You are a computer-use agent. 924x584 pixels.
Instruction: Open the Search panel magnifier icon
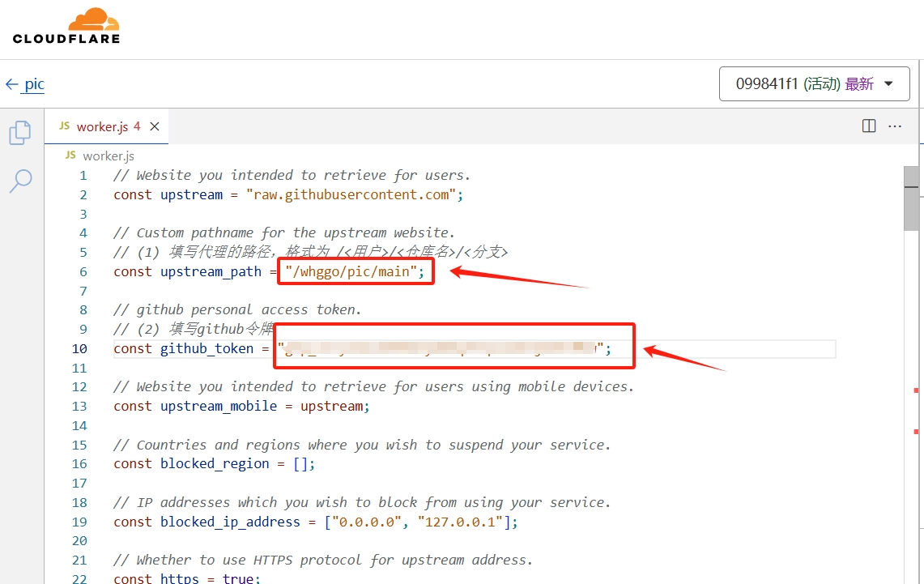click(20, 181)
